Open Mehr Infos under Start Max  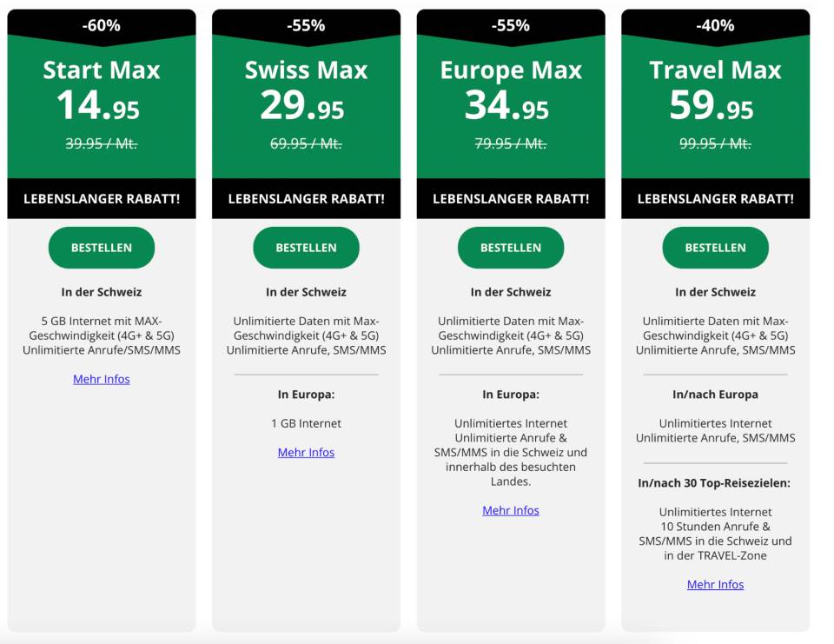(102, 379)
